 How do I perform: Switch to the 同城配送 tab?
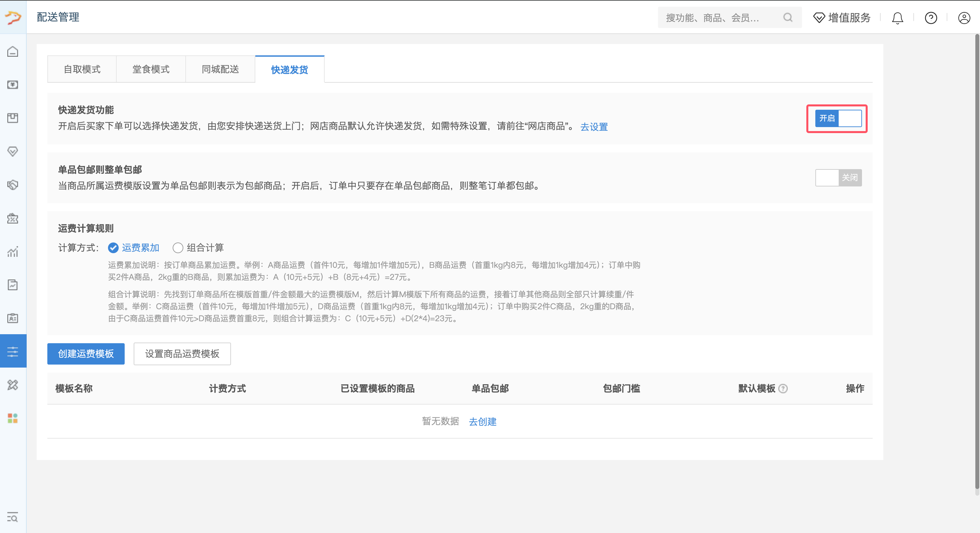220,69
